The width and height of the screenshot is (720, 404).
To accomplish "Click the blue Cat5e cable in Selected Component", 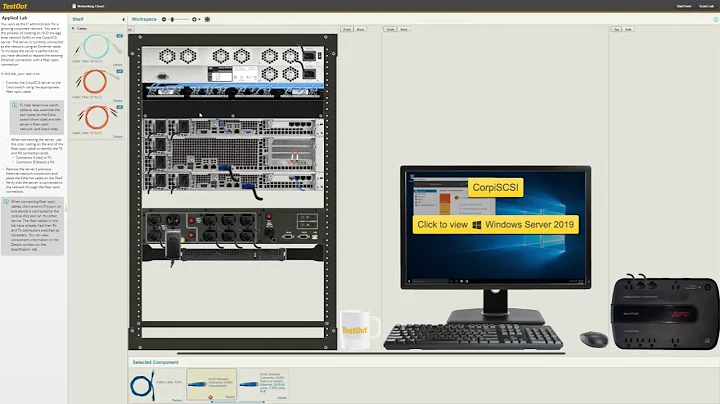I will click(142, 385).
